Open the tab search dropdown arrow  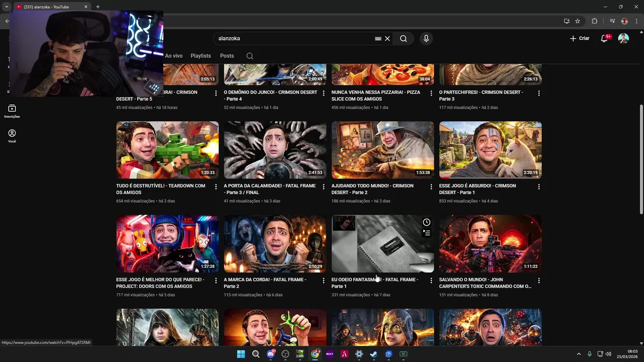[x=7, y=7]
